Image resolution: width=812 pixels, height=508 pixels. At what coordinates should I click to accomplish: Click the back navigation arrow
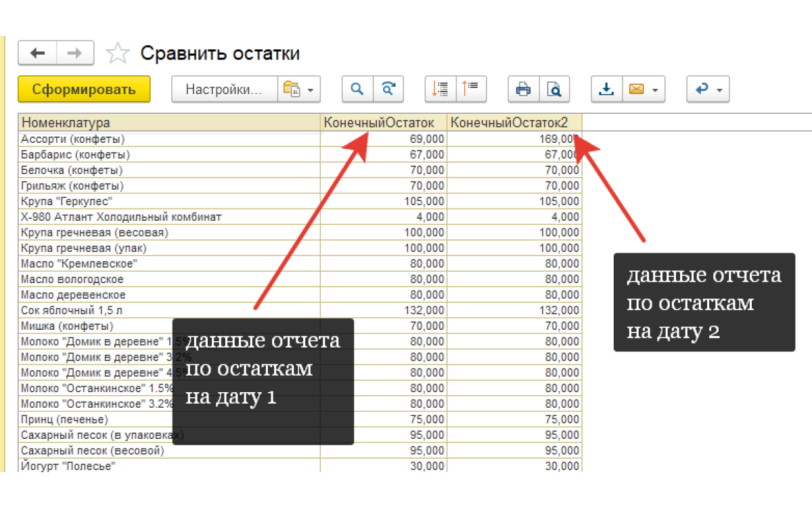[x=37, y=54]
